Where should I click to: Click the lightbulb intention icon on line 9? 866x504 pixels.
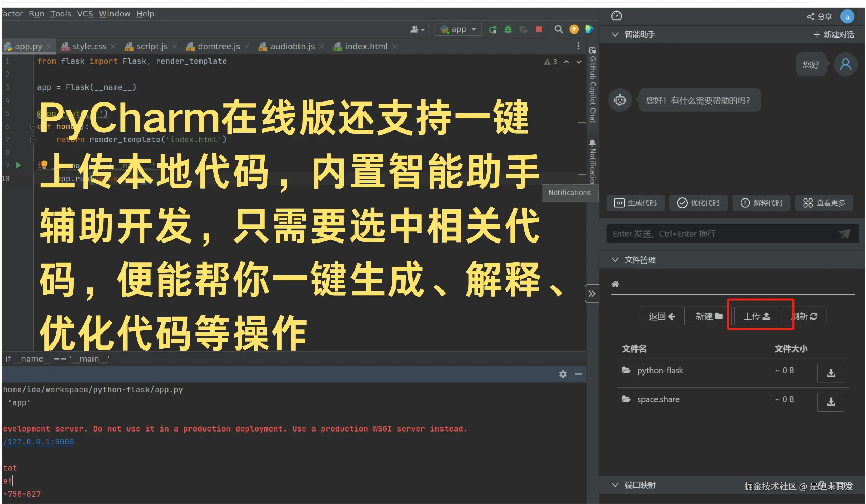pyautogui.click(x=44, y=164)
